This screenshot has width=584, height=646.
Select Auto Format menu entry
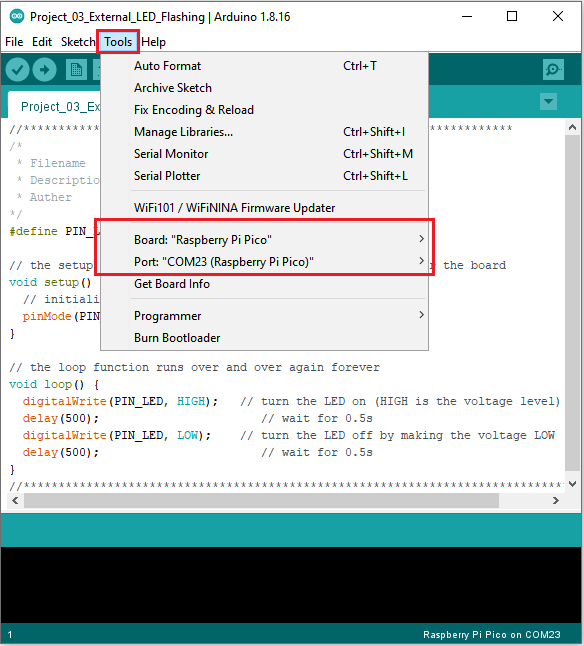click(265, 66)
